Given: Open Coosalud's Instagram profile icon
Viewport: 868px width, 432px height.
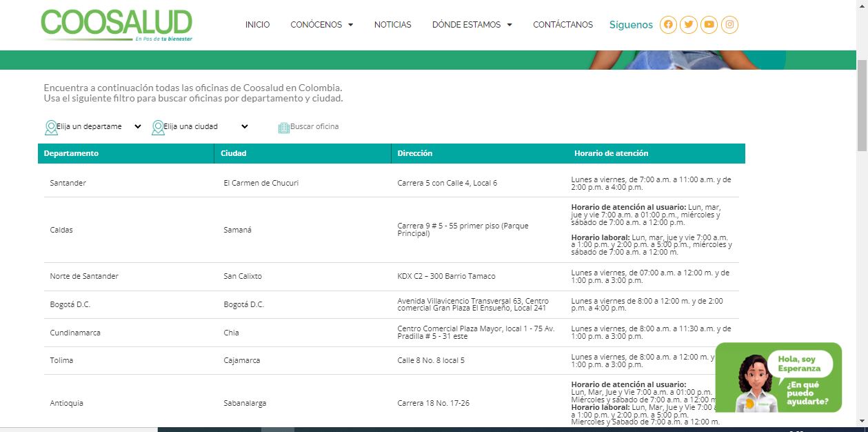Looking at the screenshot, I should click(729, 25).
